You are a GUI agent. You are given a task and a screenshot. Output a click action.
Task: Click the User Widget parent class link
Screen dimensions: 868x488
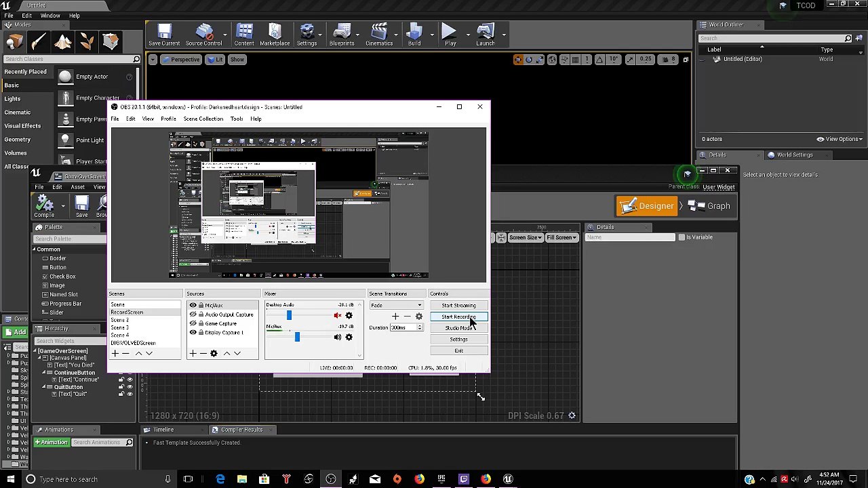[x=719, y=187]
